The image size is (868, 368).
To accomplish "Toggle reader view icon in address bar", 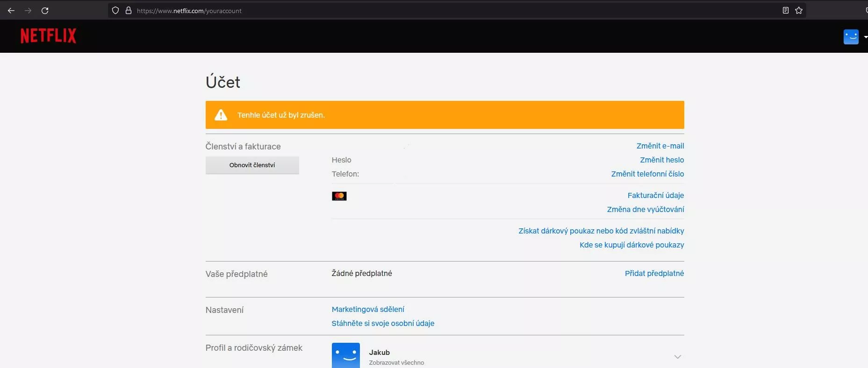I will pos(786,10).
